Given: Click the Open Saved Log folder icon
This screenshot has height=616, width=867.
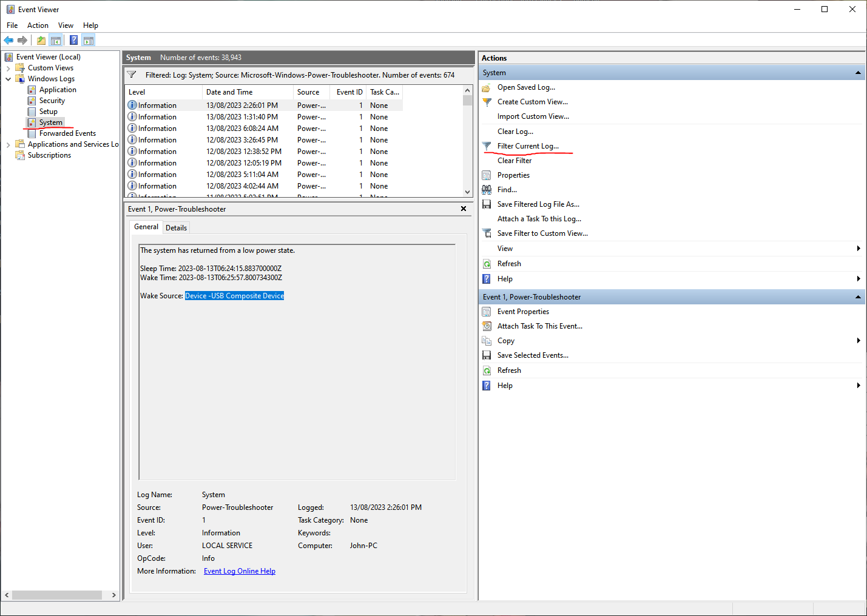Looking at the screenshot, I should (x=487, y=87).
